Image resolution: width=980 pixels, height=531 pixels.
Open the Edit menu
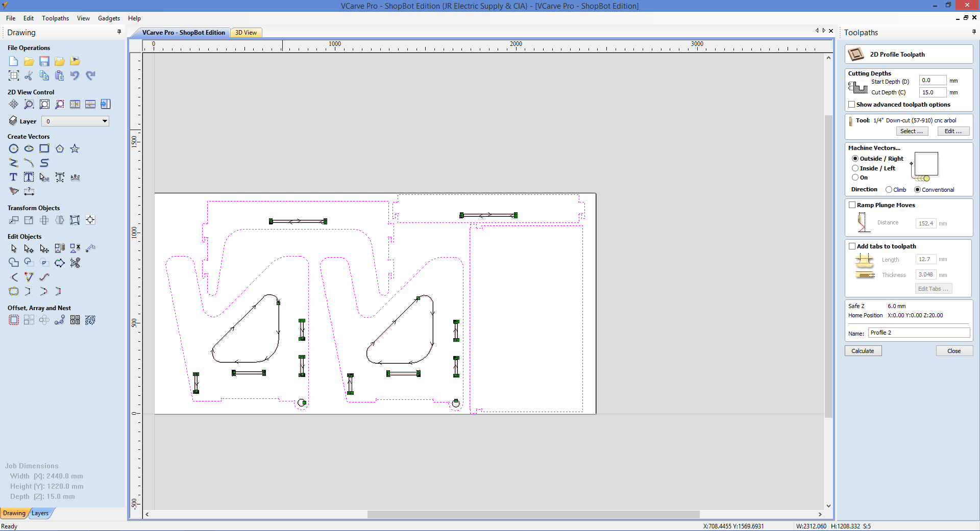(29, 18)
